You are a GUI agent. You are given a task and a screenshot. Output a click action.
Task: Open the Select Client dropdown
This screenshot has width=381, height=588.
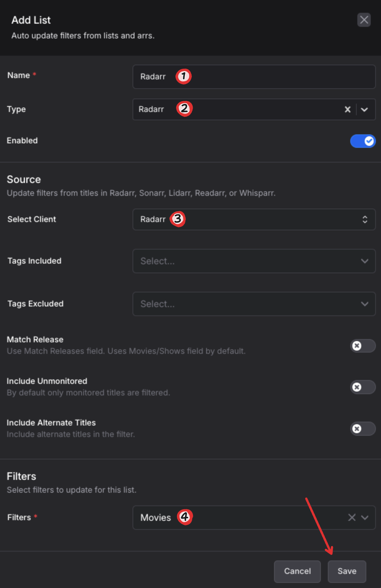(254, 219)
